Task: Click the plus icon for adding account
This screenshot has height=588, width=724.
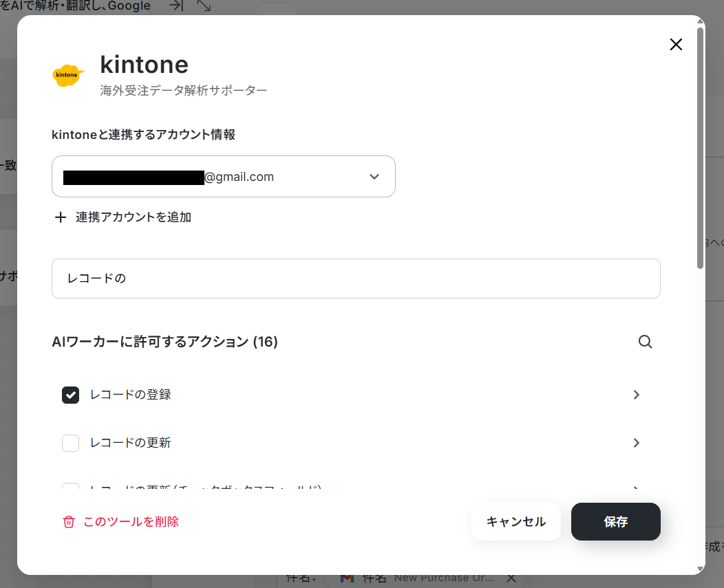Action: click(x=61, y=217)
